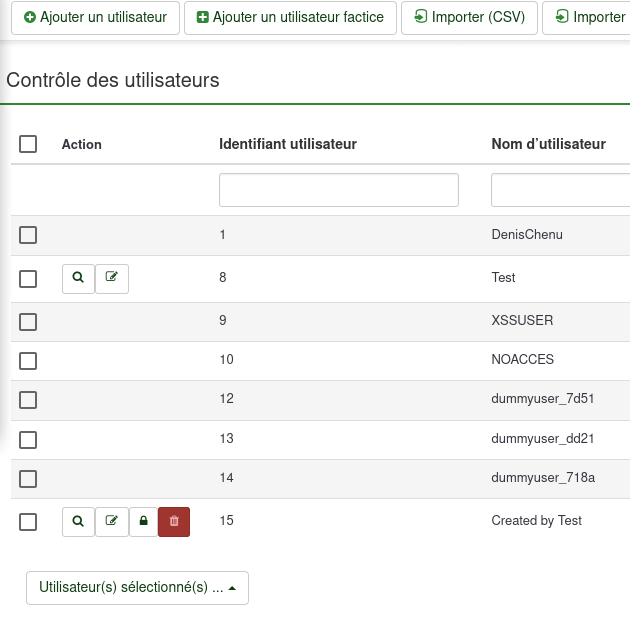Screen dimensions: 630x622
Task: Select the checkbox for user XSSUSER
Action: click(28, 321)
